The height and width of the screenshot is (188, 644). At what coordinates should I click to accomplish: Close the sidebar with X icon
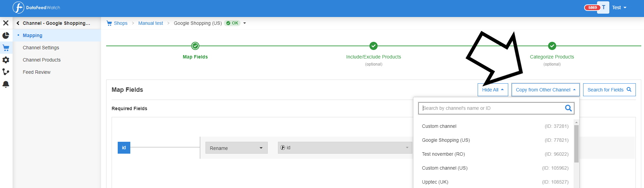6,23
